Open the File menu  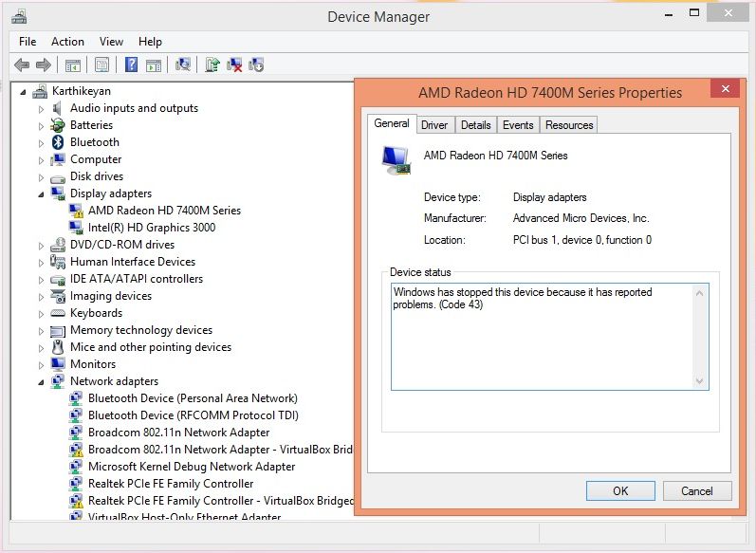point(28,42)
